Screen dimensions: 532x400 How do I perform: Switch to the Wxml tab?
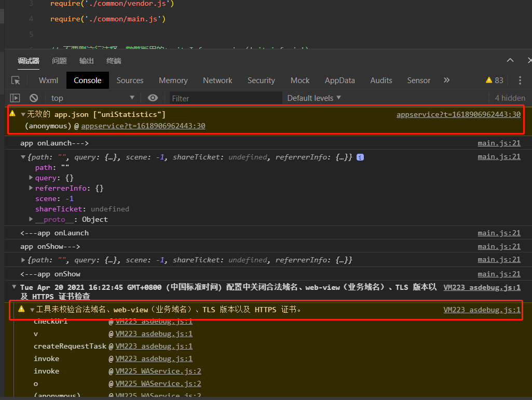pyautogui.click(x=48, y=81)
